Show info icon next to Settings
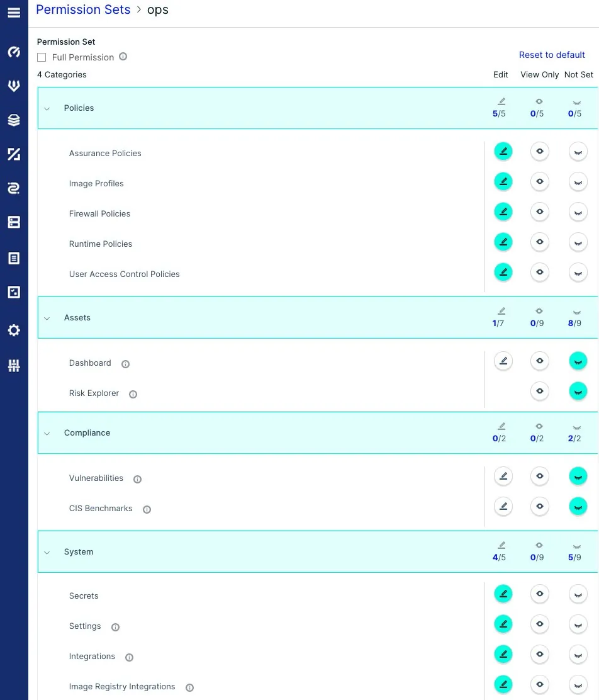The width and height of the screenshot is (599, 700). (115, 627)
